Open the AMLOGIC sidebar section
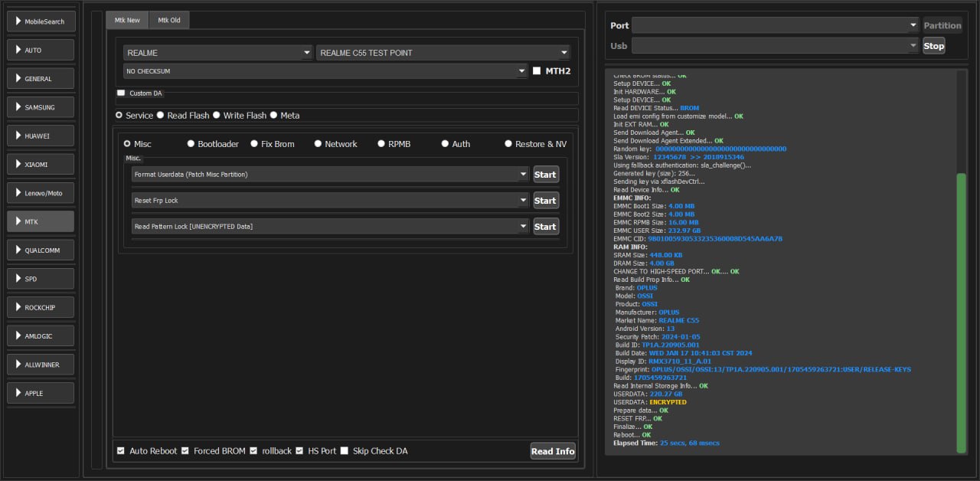The image size is (980, 481). point(41,335)
